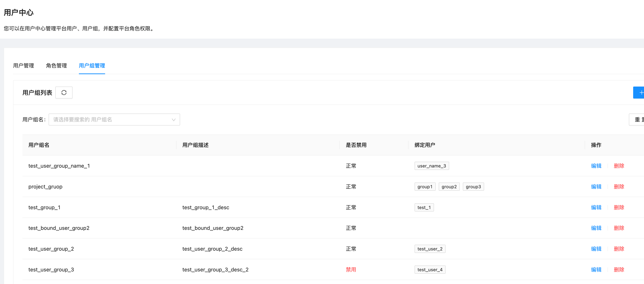Select the user_name_3 bound user tag
This screenshot has width=644, height=284.
(432, 166)
